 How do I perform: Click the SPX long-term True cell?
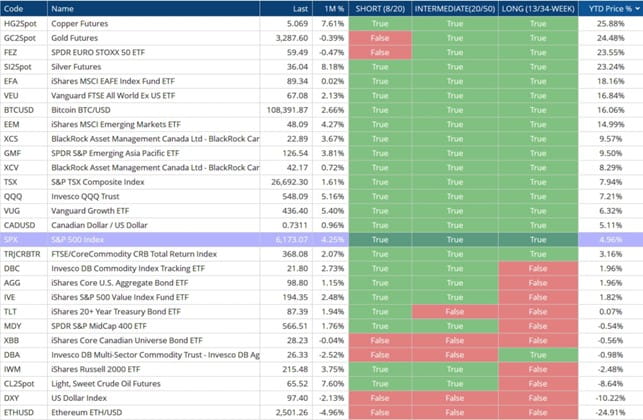[538, 240]
